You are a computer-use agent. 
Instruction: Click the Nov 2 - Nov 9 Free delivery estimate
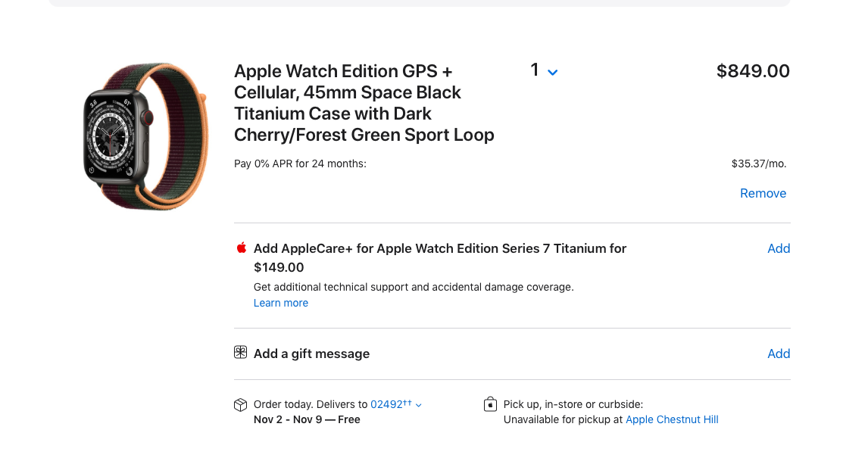307,419
